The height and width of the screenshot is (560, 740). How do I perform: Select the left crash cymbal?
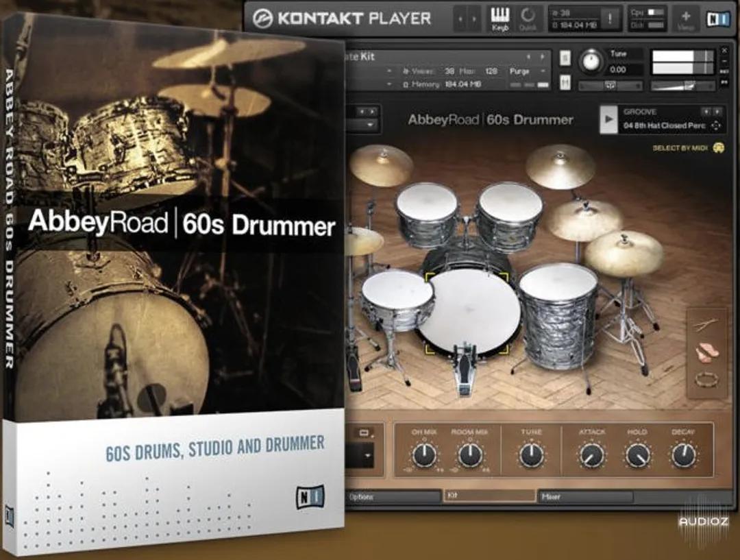(x=382, y=165)
